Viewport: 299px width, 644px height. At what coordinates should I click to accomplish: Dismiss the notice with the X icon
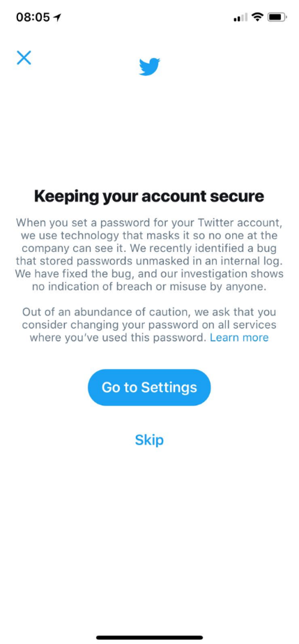[24, 57]
